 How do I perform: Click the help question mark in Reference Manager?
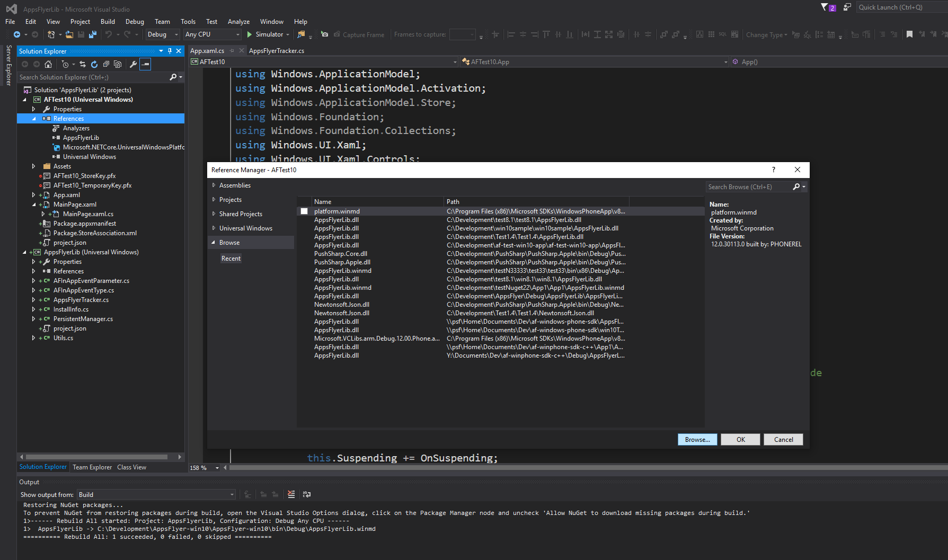774,170
